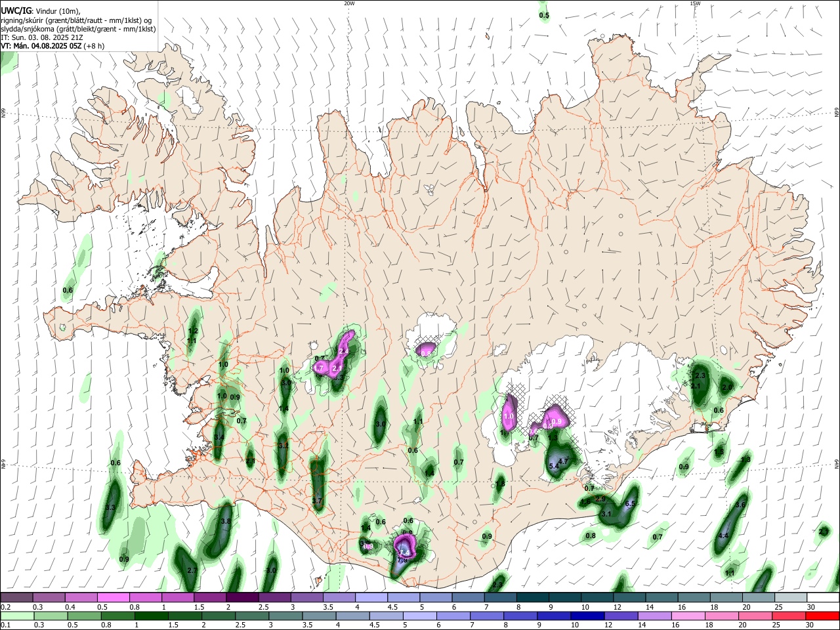
Task: Click the "20W" longitude label
Action: coord(349,3)
